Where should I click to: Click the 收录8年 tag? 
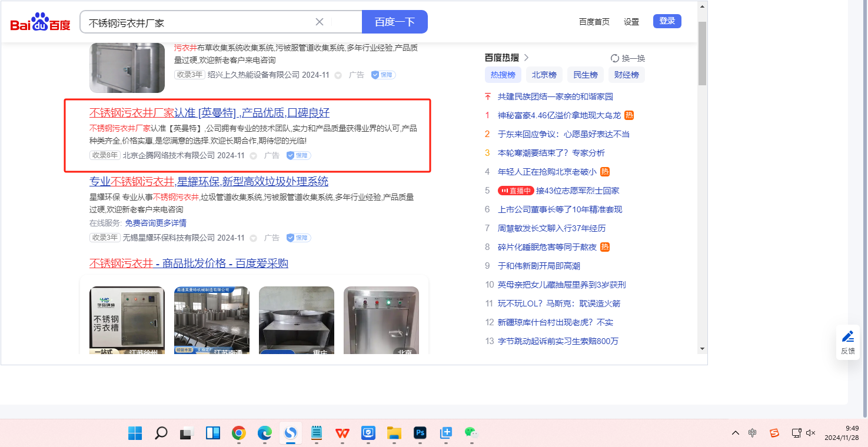click(105, 156)
